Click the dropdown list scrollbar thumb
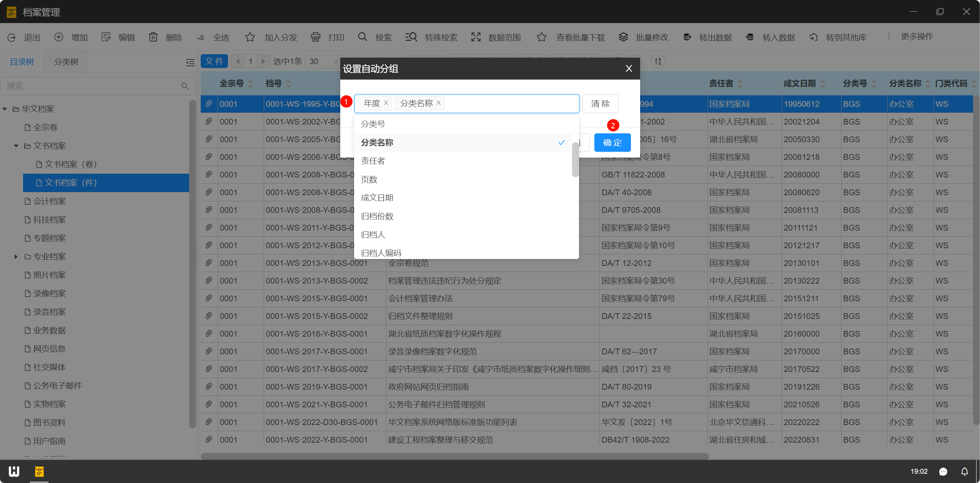Screen dimensions: 980x483 point(575,159)
